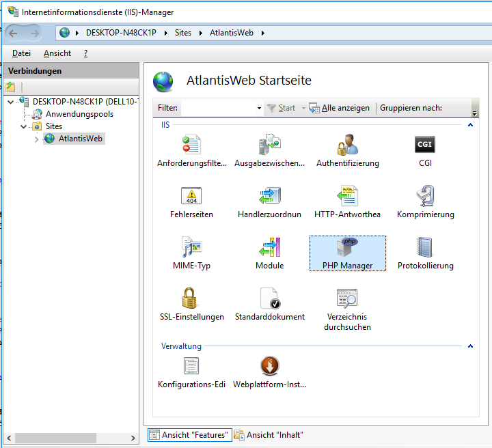Go back with the back arrow
The width and height of the screenshot is (492, 448).
13,33
